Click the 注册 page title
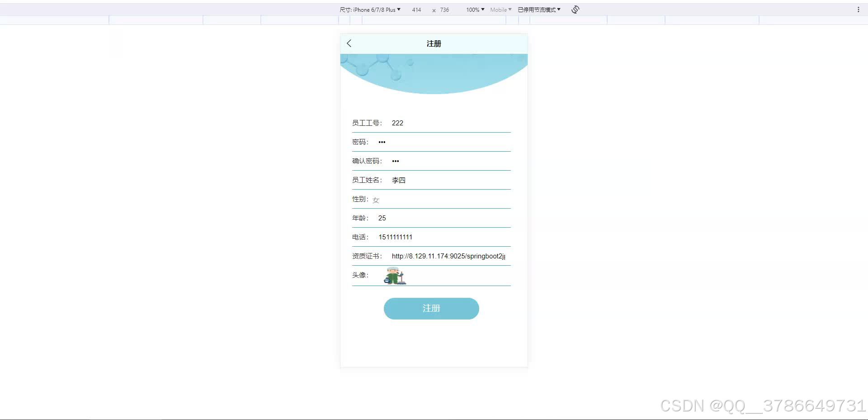 pyautogui.click(x=434, y=43)
